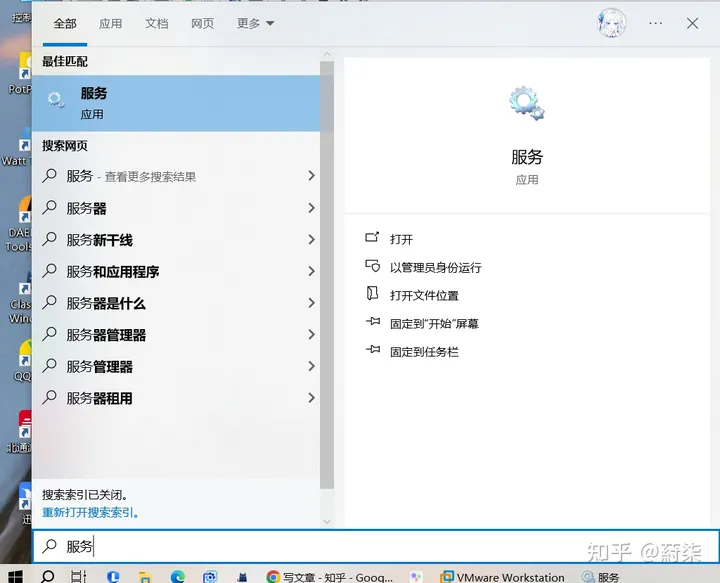The width and height of the screenshot is (720, 583).
Task: Switch to the 网页 tab
Action: 202,23
